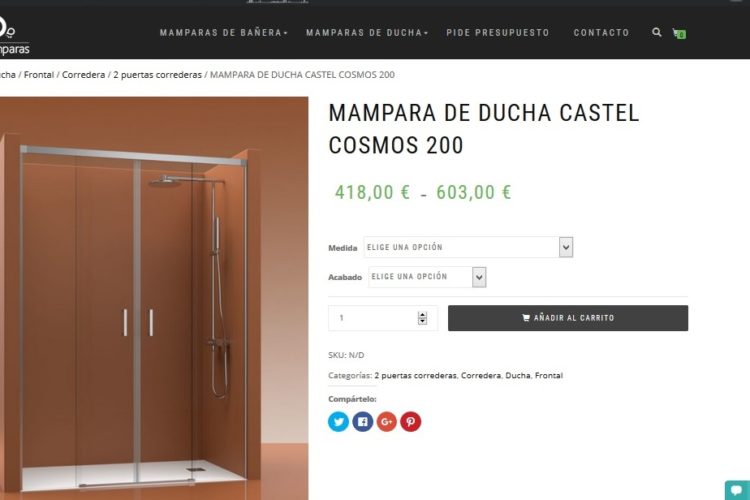Share the product on Google Plus
Image resolution: width=750 pixels, height=500 pixels.
tap(386, 422)
